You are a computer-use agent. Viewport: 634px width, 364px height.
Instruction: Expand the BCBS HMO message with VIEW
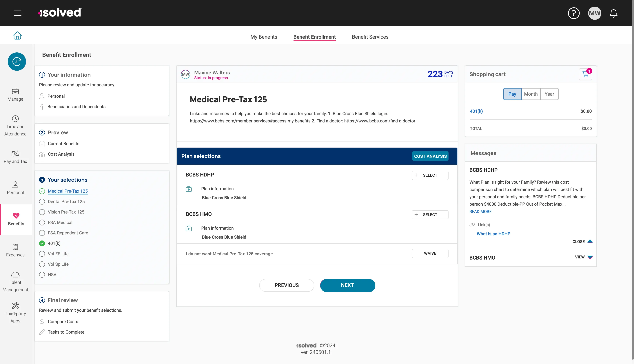pos(584,257)
